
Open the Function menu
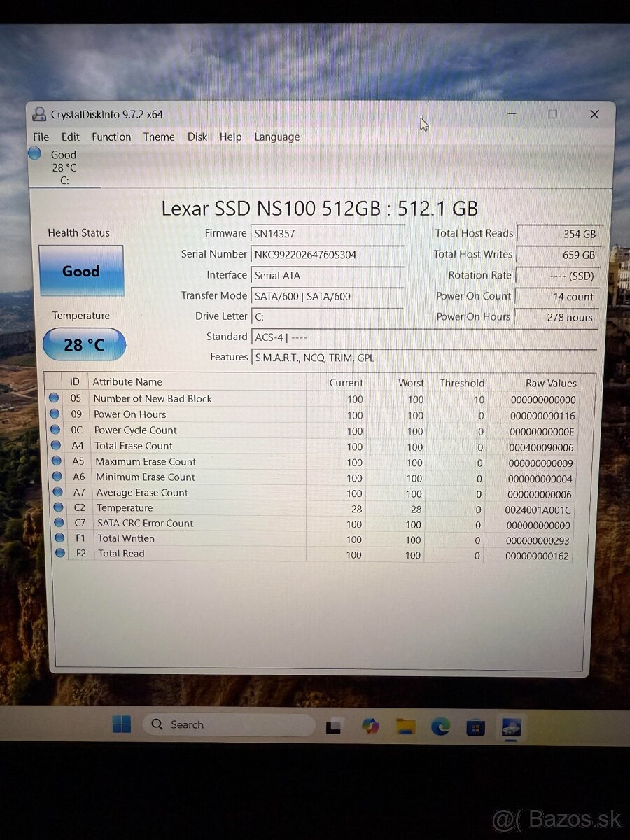coord(111,136)
